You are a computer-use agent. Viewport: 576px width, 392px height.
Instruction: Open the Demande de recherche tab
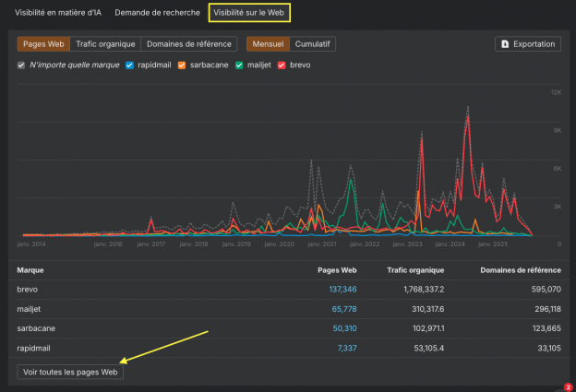point(157,13)
